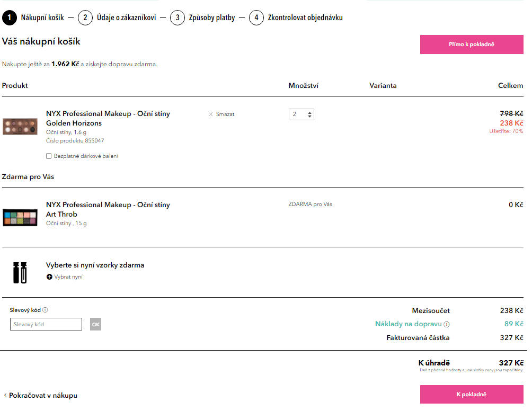Click the Přímo k pokladně button
This screenshot has width=532, height=411.
(472, 44)
